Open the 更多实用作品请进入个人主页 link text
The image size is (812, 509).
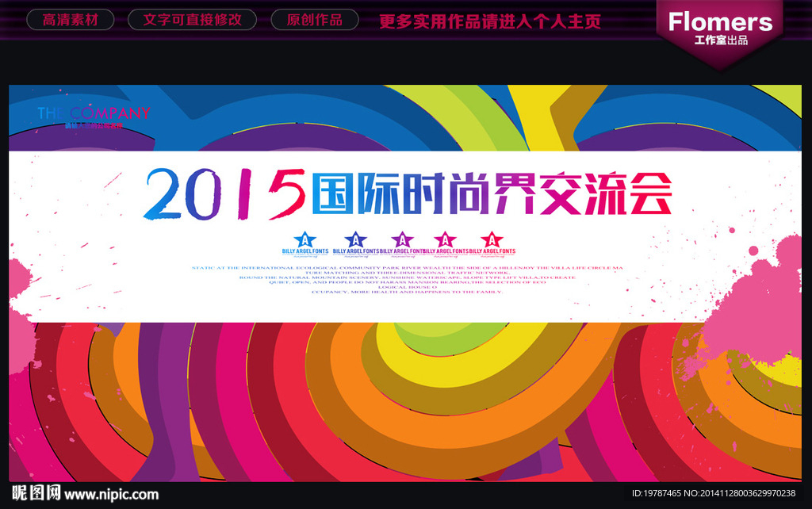(x=490, y=21)
